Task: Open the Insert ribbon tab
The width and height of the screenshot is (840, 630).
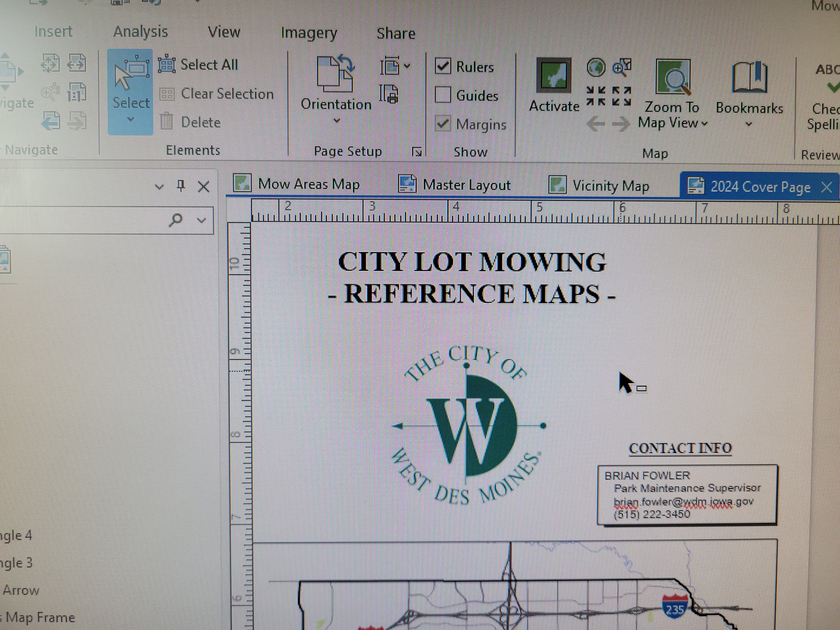Action: pyautogui.click(x=53, y=31)
